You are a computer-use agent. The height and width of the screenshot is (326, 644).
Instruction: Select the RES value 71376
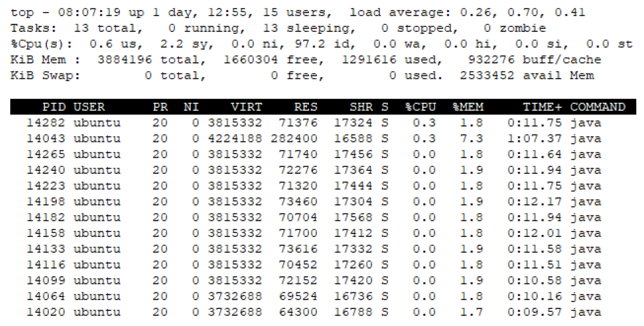point(298,123)
